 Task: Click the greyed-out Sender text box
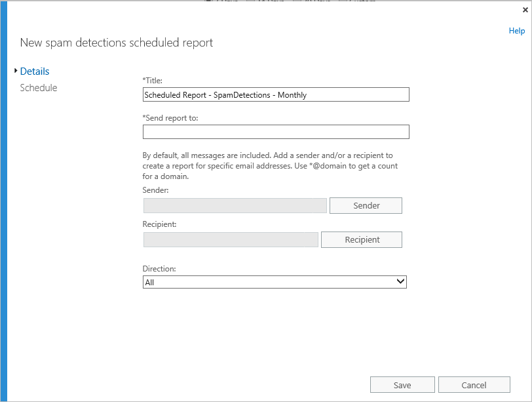tap(235, 206)
